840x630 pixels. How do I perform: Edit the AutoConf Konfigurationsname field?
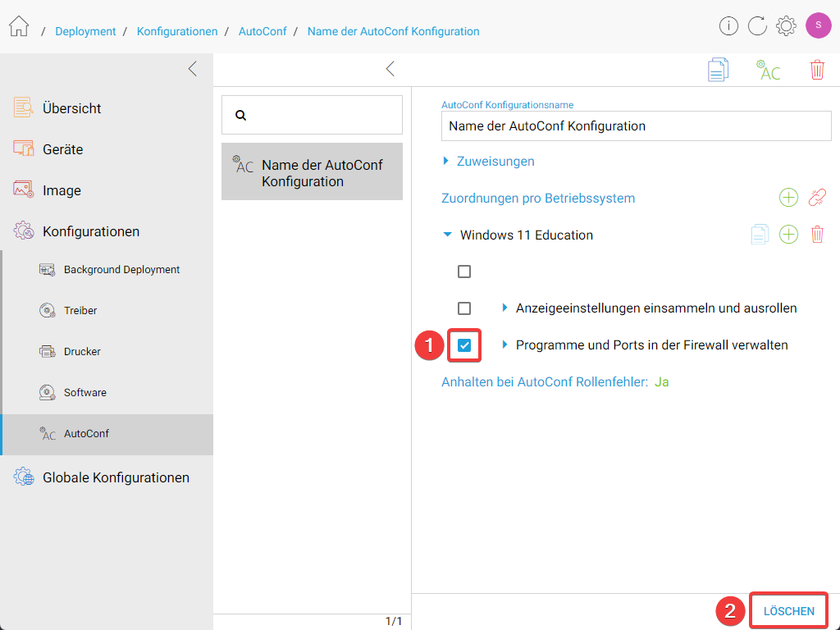(x=636, y=126)
